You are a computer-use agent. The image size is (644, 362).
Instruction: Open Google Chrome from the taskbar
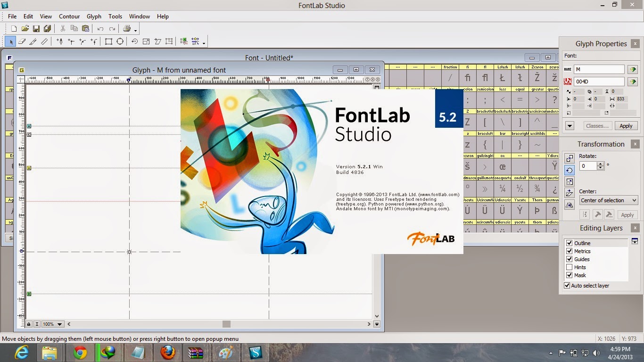[x=80, y=352]
